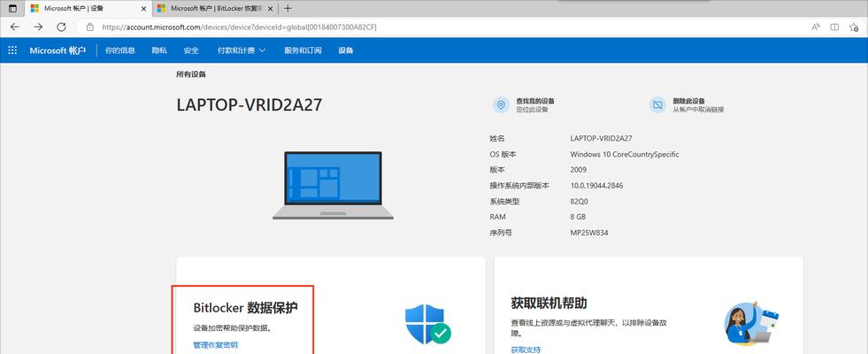868x354 pixels.
Task: Open the Microsoft app launcher grid
Action: [x=12, y=50]
